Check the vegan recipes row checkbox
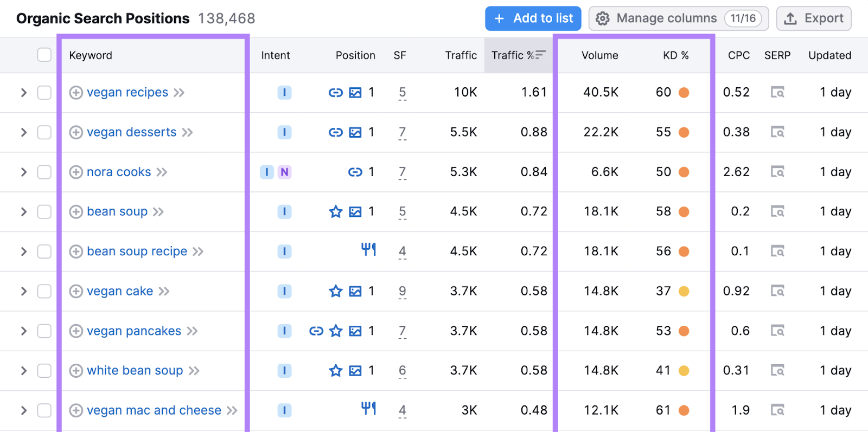Image resolution: width=868 pixels, height=432 pixels. 44,93
